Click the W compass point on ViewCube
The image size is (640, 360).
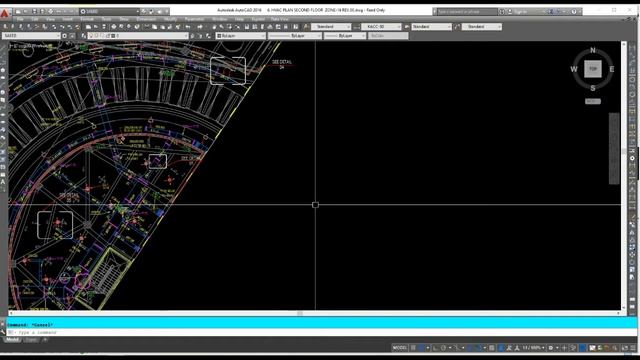coord(574,69)
